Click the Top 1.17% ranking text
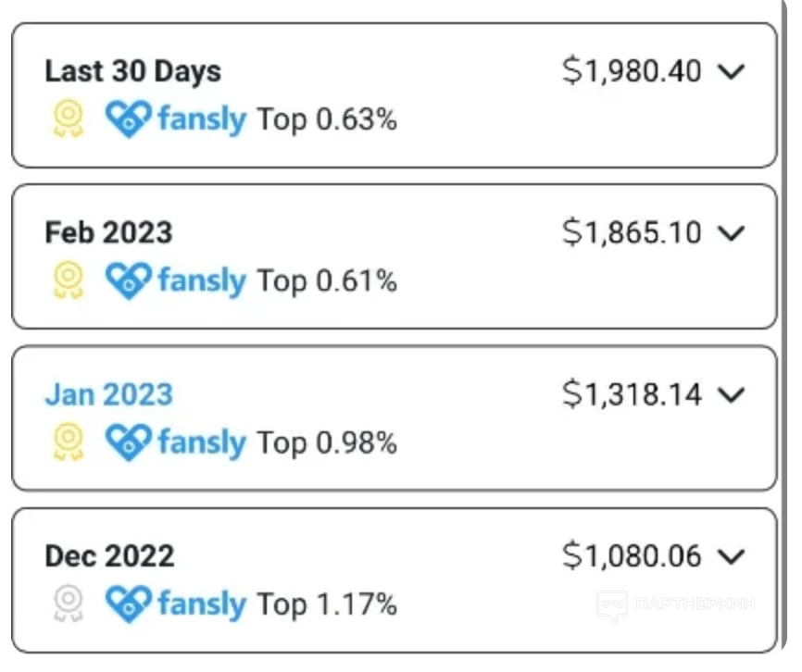This screenshot has width=802, height=672. (x=327, y=604)
